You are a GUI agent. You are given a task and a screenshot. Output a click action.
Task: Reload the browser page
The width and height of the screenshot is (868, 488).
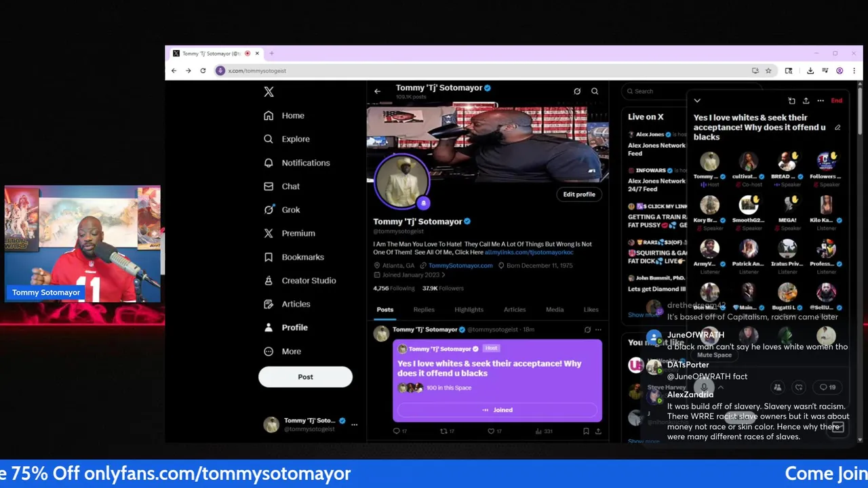[203, 70]
